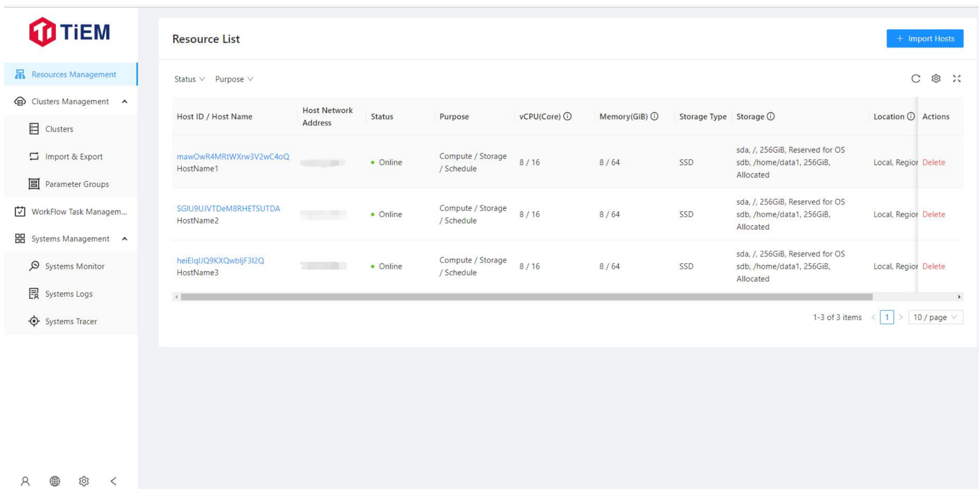Open sidebar settings gear icon

pos(84,481)
